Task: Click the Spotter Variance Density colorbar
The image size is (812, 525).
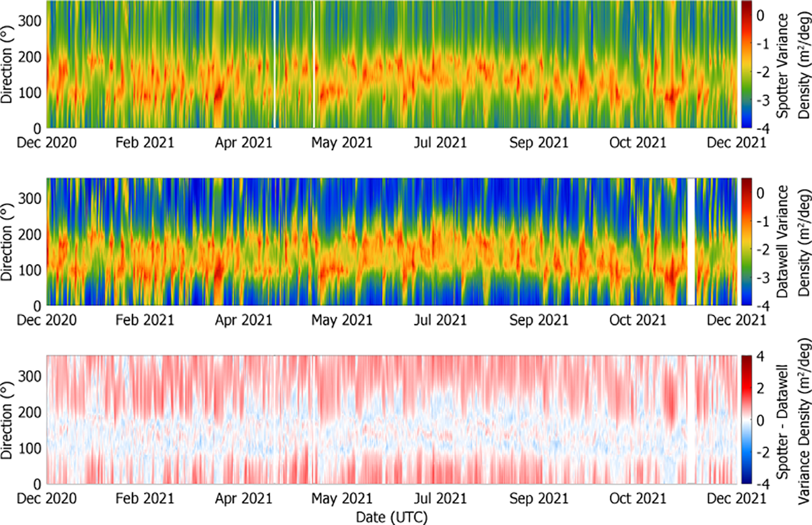Action: tap(746, 64)
